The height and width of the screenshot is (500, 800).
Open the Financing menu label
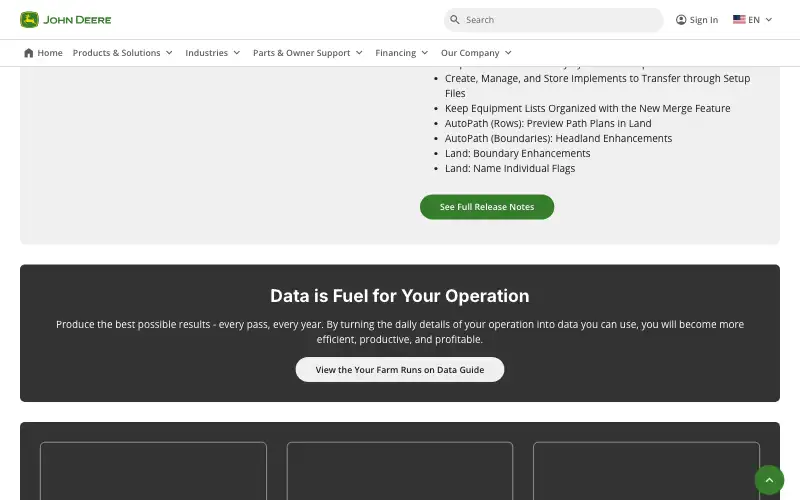[395, 53]
